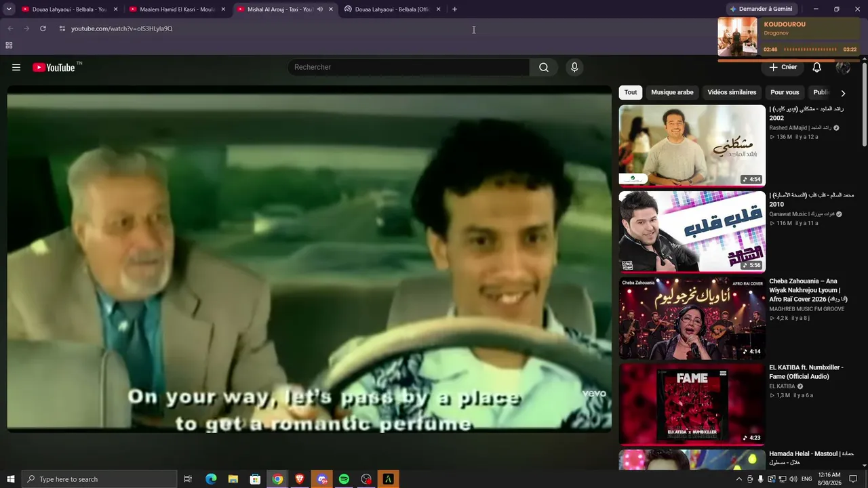Image resolution: width=868 pixels, height=488 pixels.
Task: Click the system tray microphone icon
Action: (760, 479)
